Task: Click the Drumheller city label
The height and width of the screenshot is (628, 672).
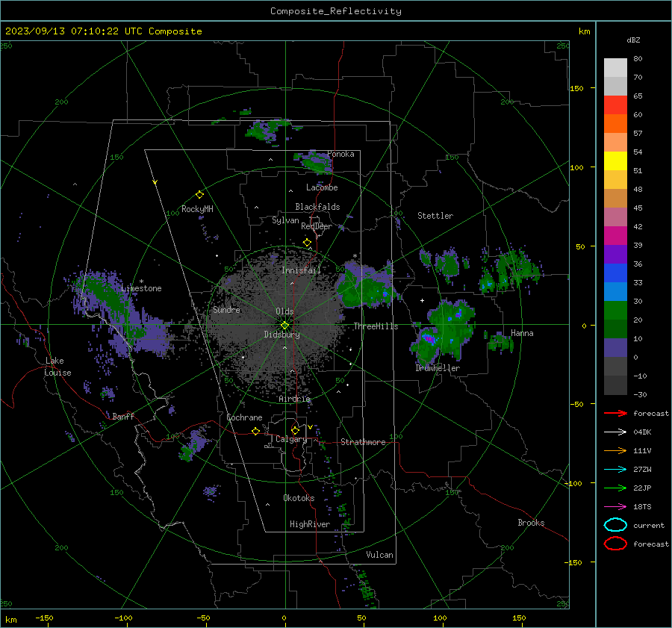Action: pyautogui.click(x=438, y=368)
